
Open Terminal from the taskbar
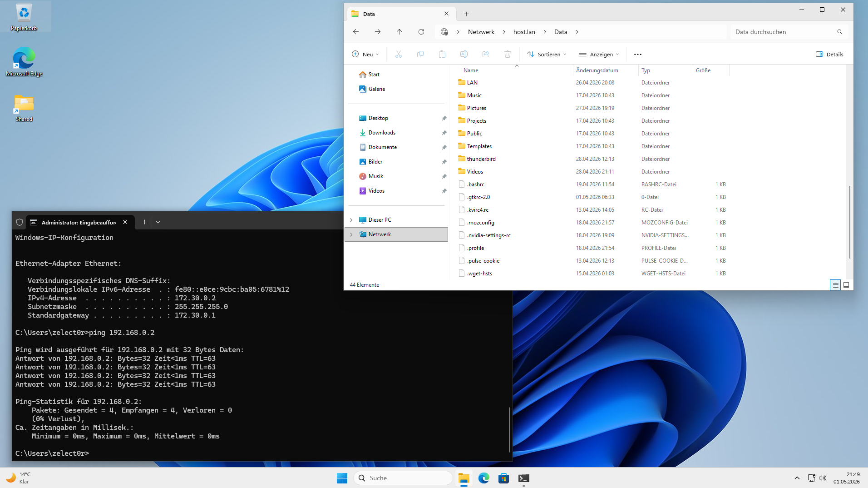point(523,478)
